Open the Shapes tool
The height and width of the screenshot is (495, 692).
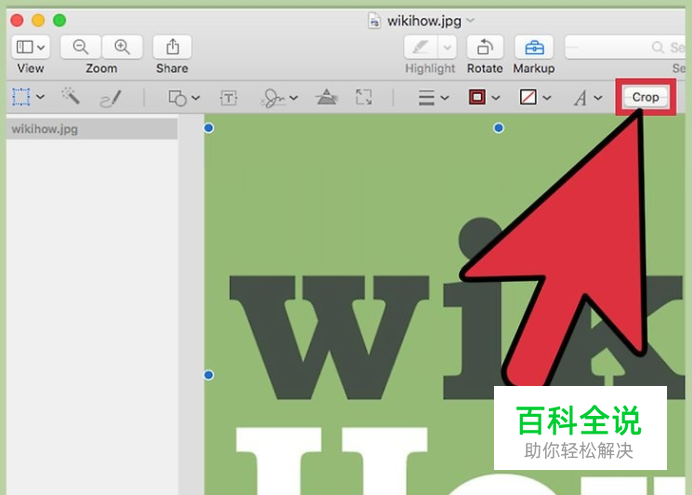click(177, 98)
